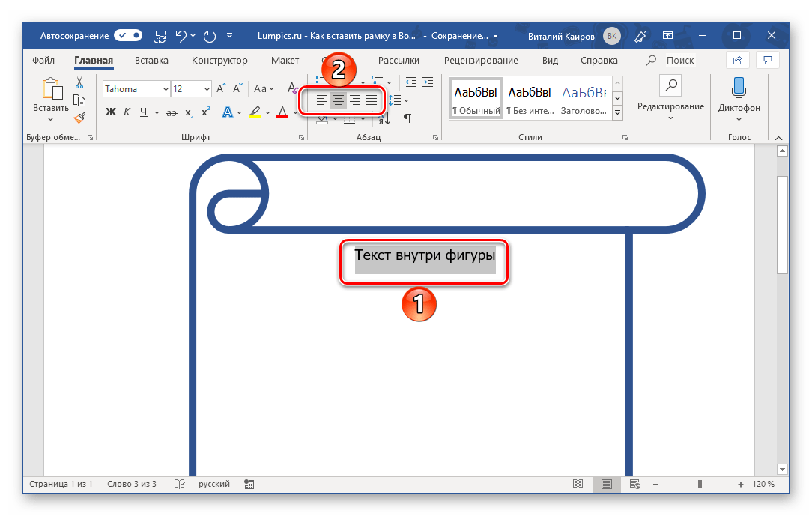Click the Text Effects blue A icon
This screenshot has width=812, height=516.
coord(227,112)
